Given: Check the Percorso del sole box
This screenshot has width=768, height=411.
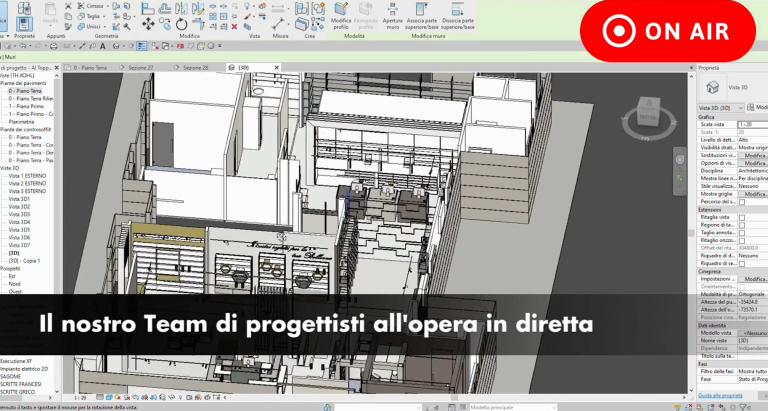Looking at the screenshot, I should tap(741, 202).
